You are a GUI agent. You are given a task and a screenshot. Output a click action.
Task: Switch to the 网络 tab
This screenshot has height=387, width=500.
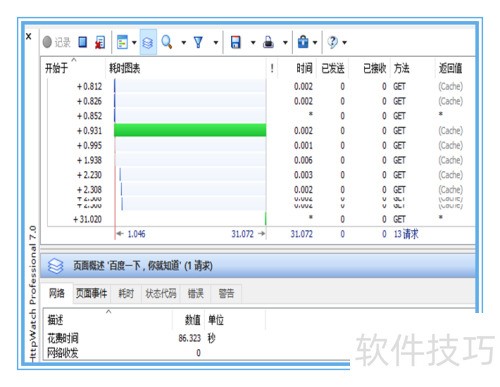(x=57, y=293)
